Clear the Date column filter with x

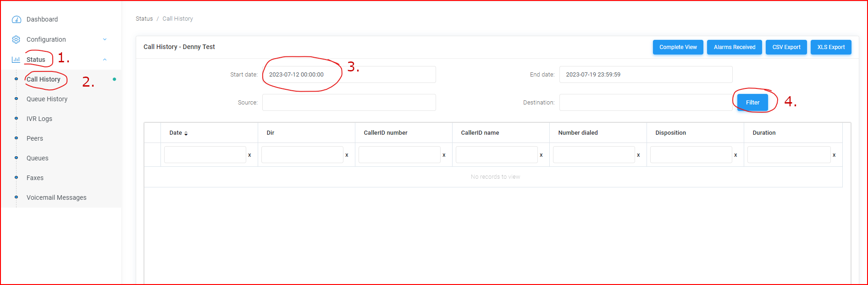point(249,155)
